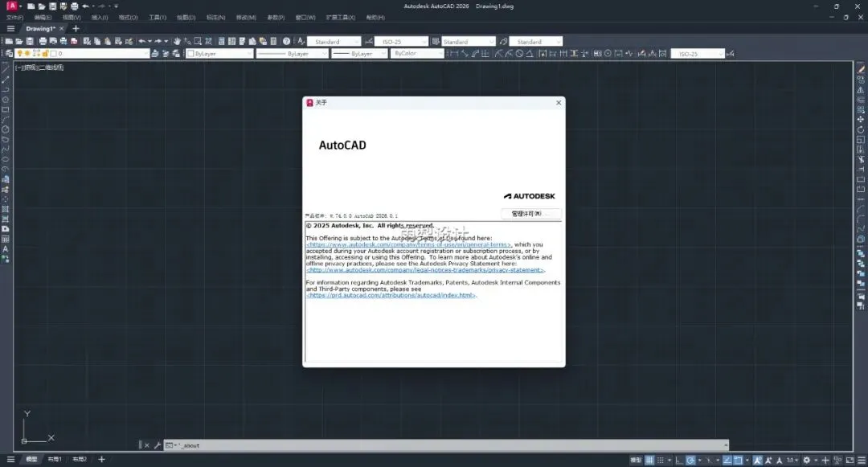
Task: Add a new drawing tab with plus button
Action: pos(76,29)
